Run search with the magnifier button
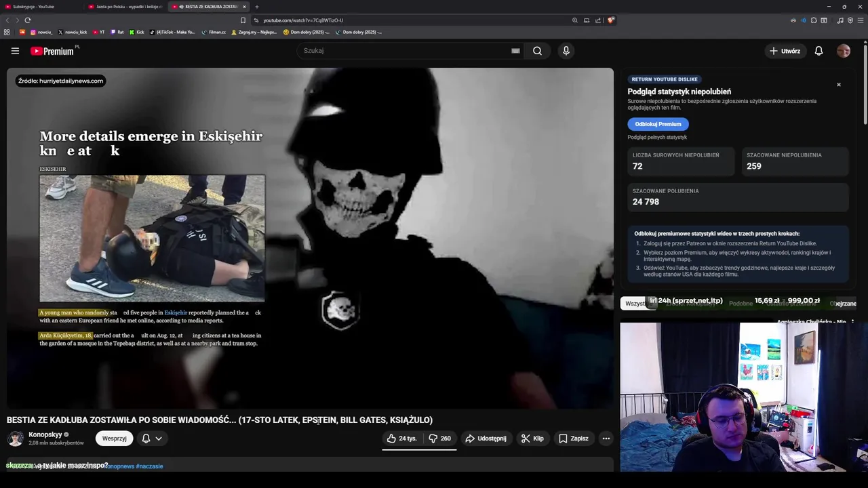 pos(537,51)
